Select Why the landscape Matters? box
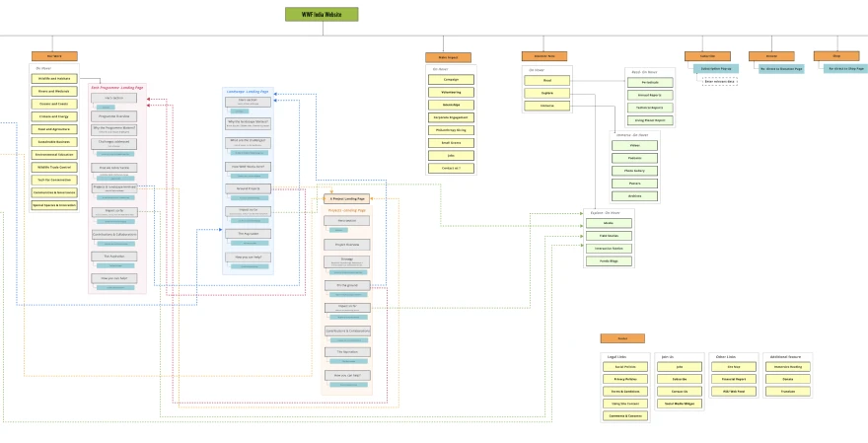868x443 pixels. (248, 123)
